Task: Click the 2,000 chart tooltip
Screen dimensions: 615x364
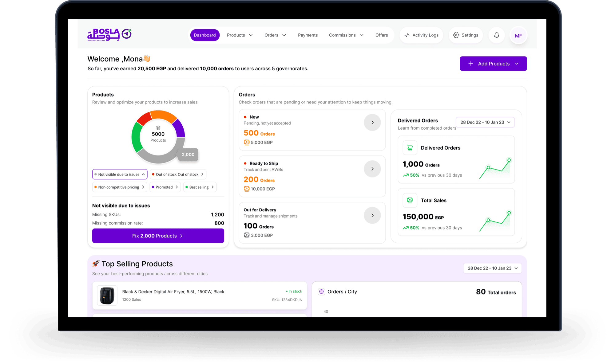Action: pos(188,155)
